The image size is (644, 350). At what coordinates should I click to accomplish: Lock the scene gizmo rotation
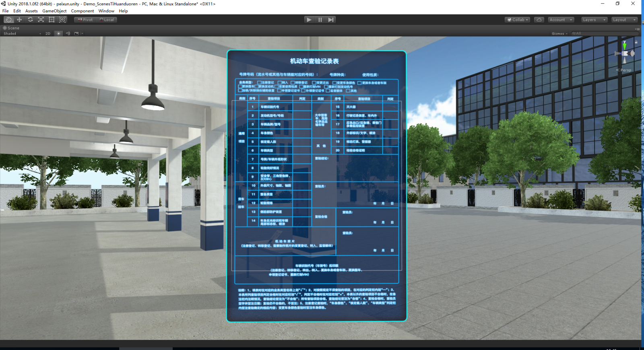click(636, 42)
